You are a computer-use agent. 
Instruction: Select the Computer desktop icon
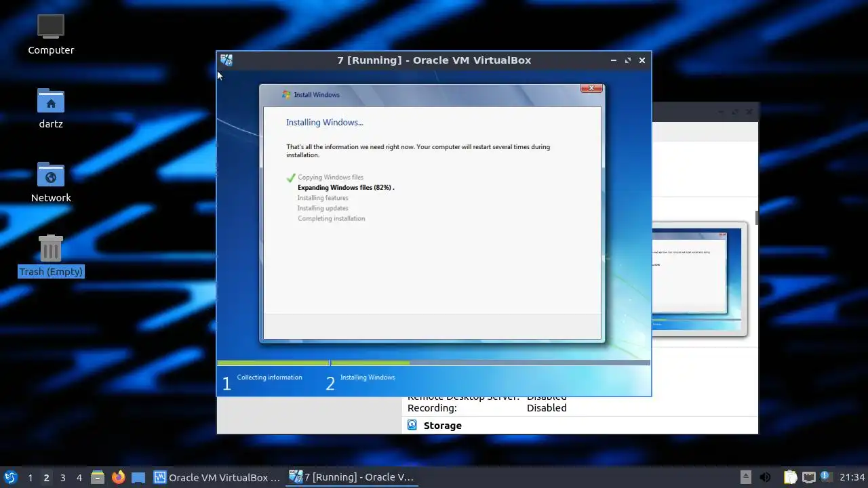pos(51,34)
